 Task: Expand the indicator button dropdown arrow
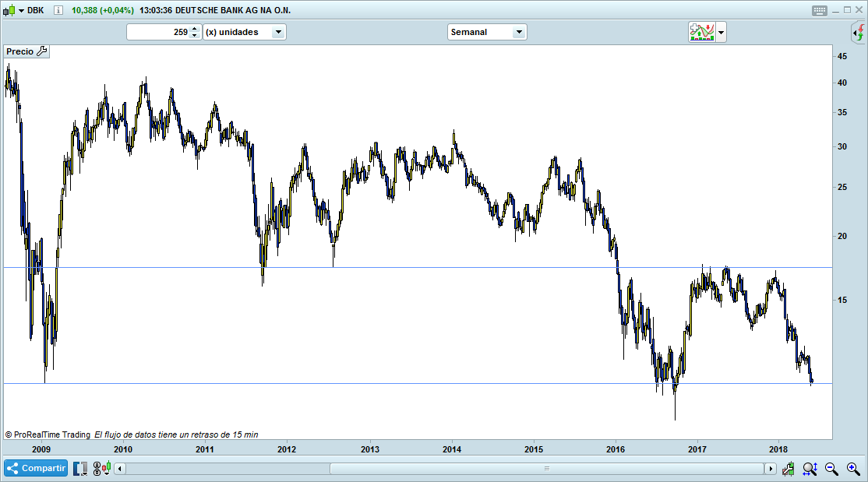[x=721, y=32]
